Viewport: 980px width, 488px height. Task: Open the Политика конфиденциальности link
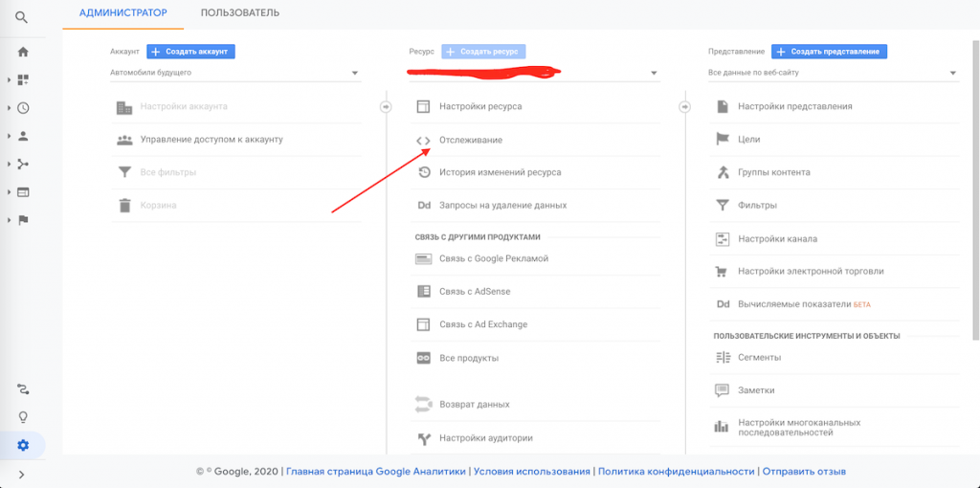pos(676,471)
